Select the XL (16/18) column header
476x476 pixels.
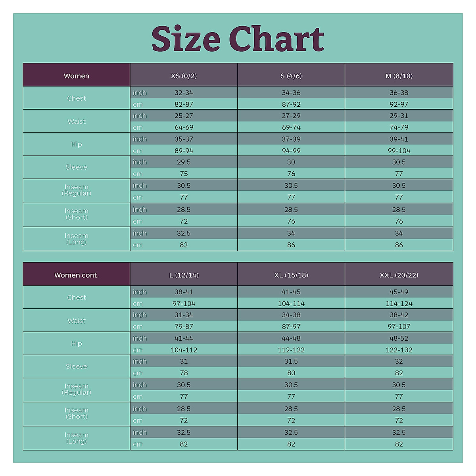coord(291,275)
